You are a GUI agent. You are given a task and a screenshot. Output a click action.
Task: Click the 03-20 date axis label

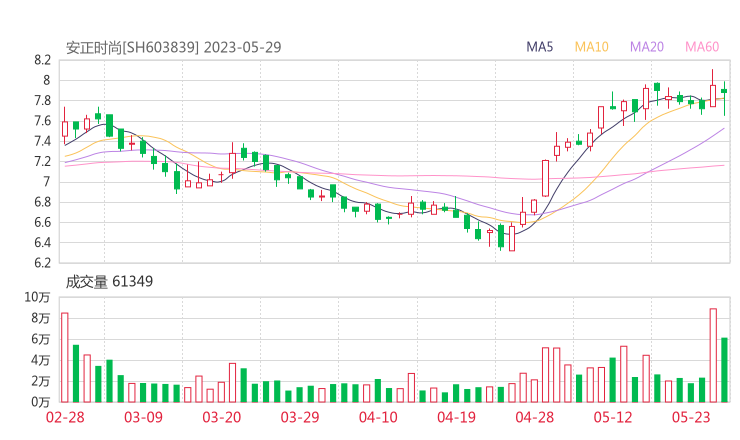click(222, 417)
